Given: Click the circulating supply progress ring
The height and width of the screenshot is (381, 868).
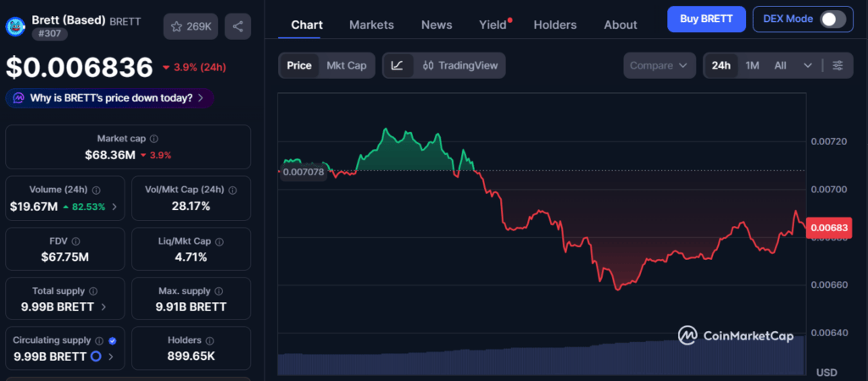Looking at the screenshot, I should pos(96,356).
